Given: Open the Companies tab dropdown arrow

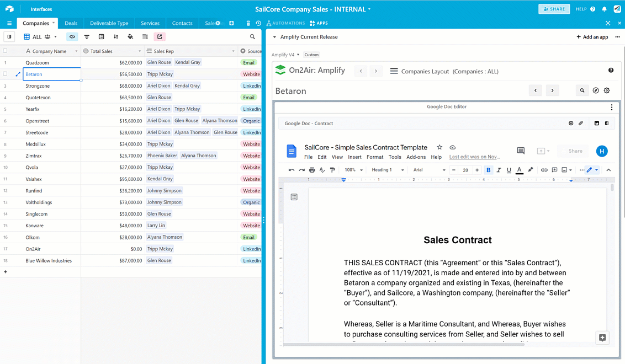Looking at the screenshot, I should click(54, 23).
